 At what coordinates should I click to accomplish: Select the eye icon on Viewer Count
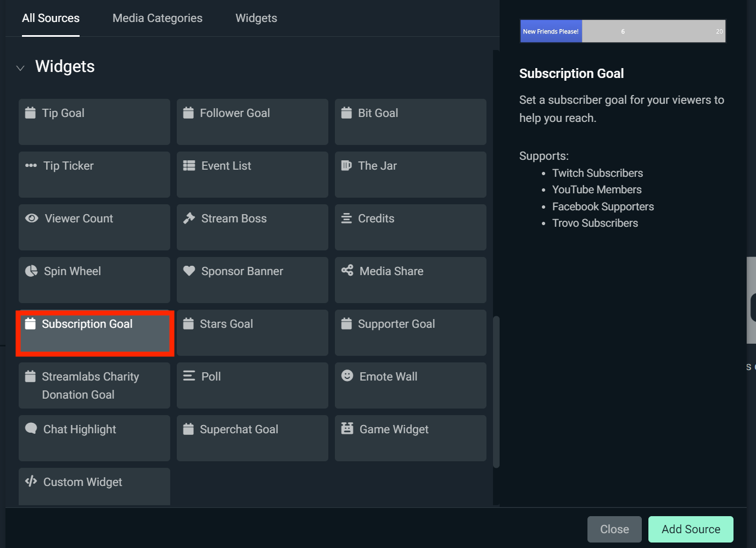(32, 217)
